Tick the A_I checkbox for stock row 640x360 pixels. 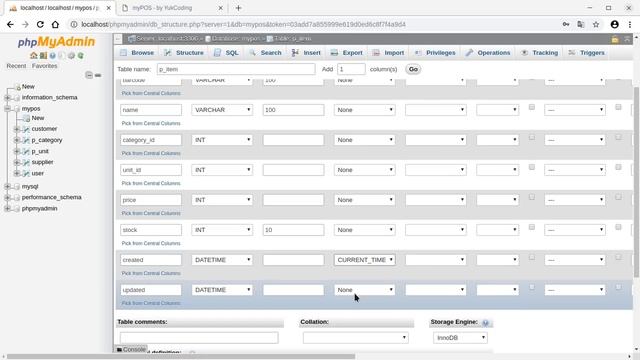[x=618, y=227]
